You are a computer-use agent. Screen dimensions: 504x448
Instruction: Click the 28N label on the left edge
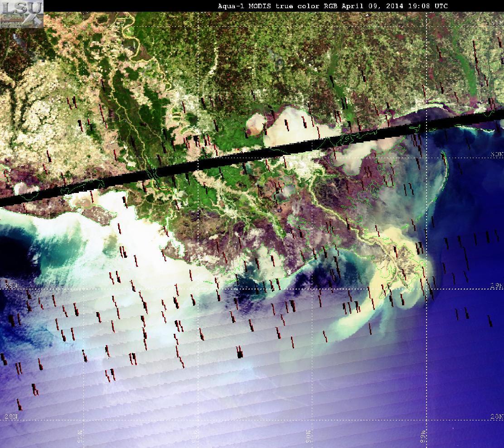[10, 417]
